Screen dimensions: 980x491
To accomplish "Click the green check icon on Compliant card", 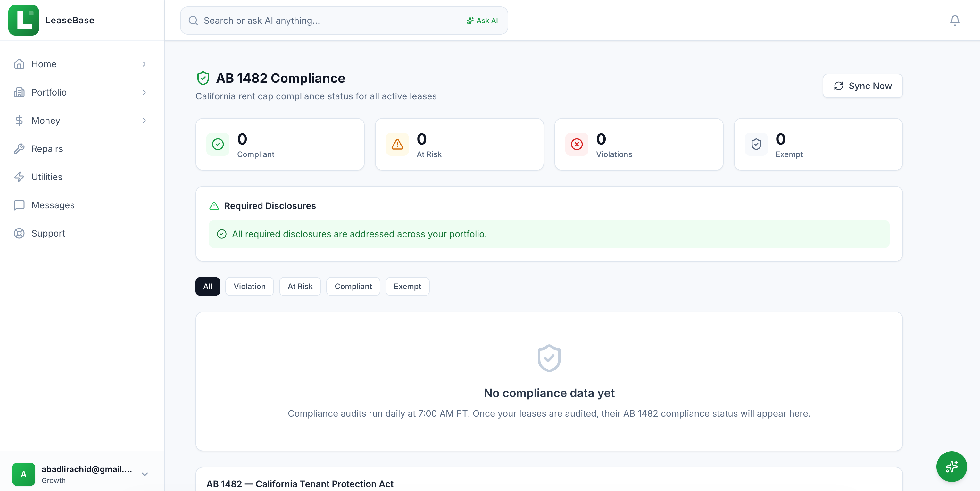I will tap(218, 144).
